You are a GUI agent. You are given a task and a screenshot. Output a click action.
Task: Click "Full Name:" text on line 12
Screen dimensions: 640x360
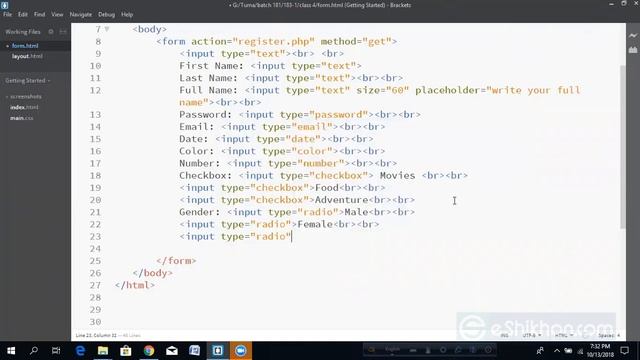point(208,90)
